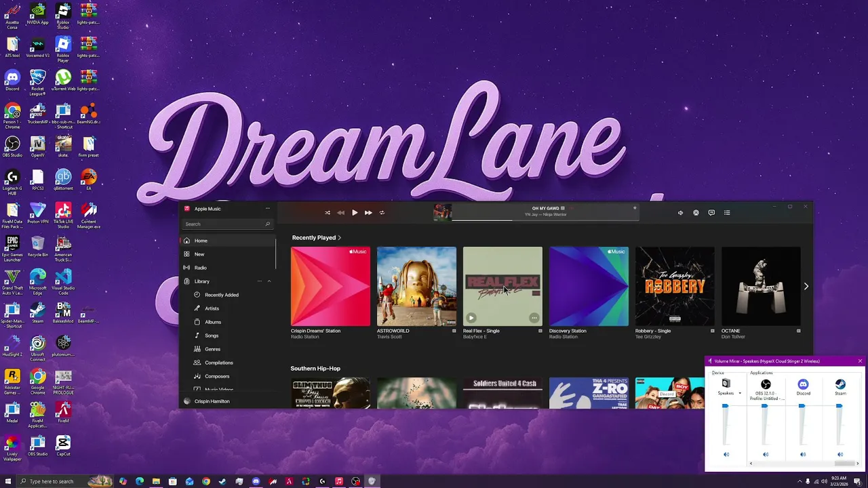
Task: Open NVIDIA App desktop icon
Action: pos(37,14)
